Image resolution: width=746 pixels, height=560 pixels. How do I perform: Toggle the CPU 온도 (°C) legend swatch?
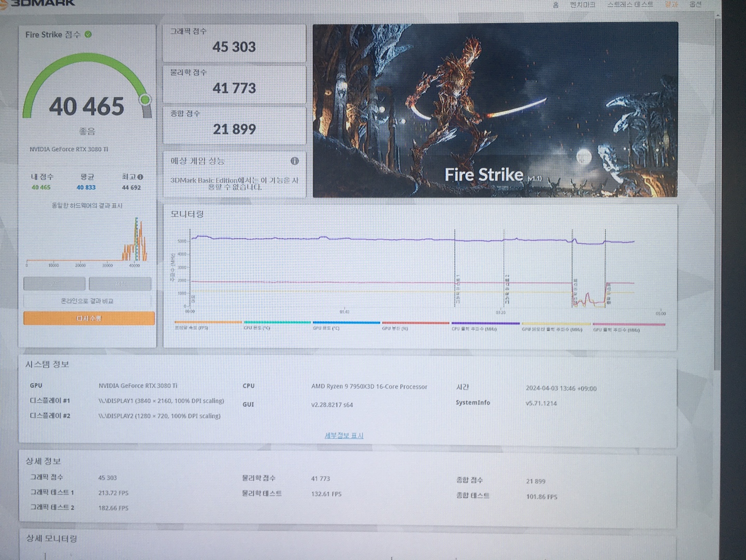coord(277,322)
